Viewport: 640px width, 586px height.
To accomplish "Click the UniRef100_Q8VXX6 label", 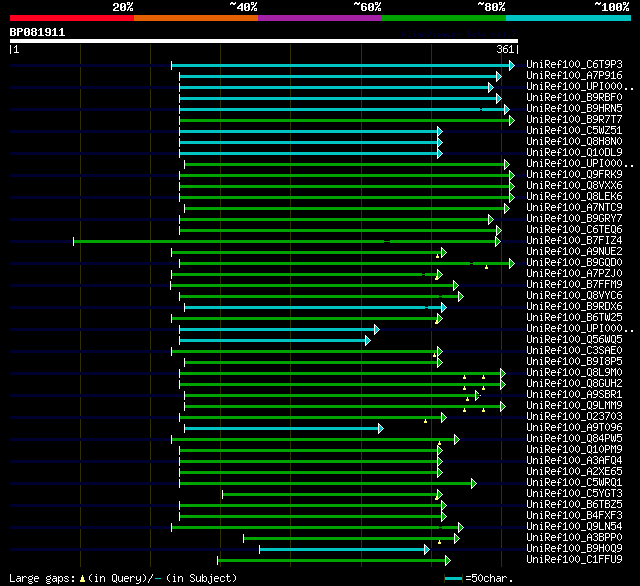I will pyautogui.click(x=574, y=186).
